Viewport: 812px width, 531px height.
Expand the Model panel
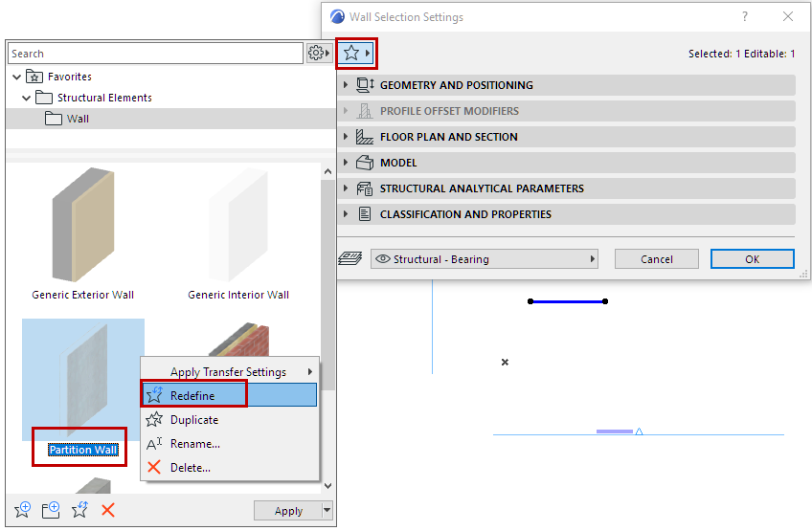346,163
